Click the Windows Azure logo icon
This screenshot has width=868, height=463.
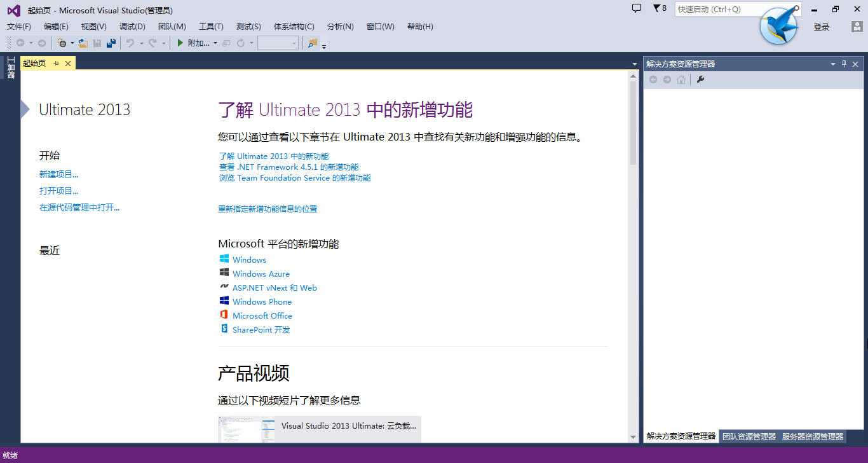[224, 273]
